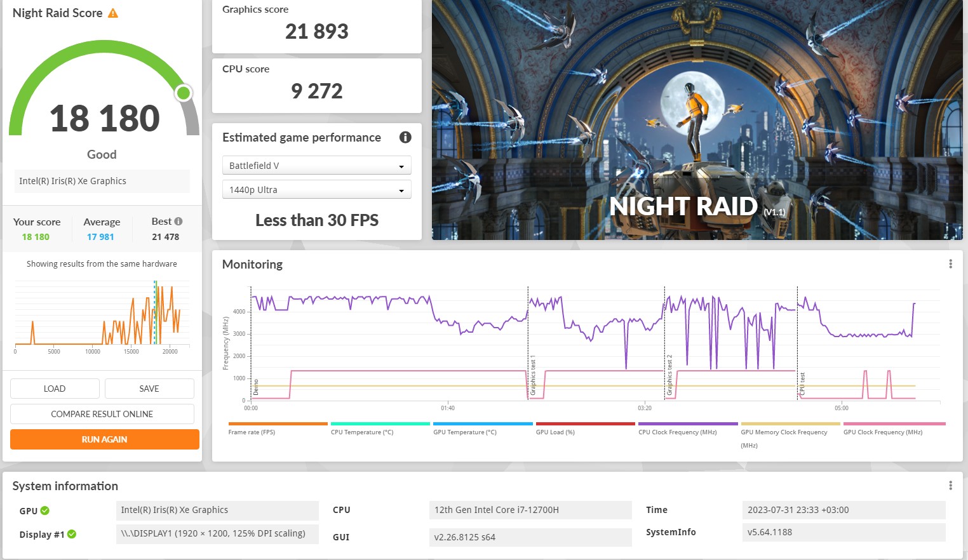
Task: Click the Intel(R) Iris(R) Xe Graphics label under gauge
Action: (102, 181)
